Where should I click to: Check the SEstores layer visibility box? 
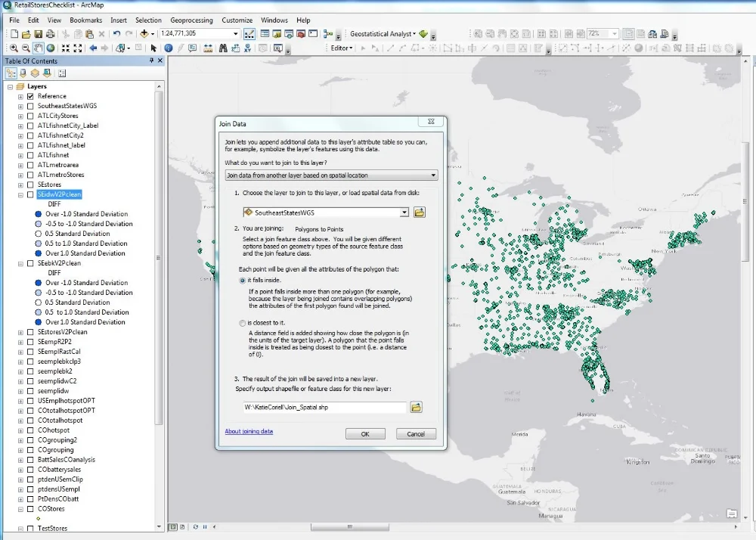[30, 185]
